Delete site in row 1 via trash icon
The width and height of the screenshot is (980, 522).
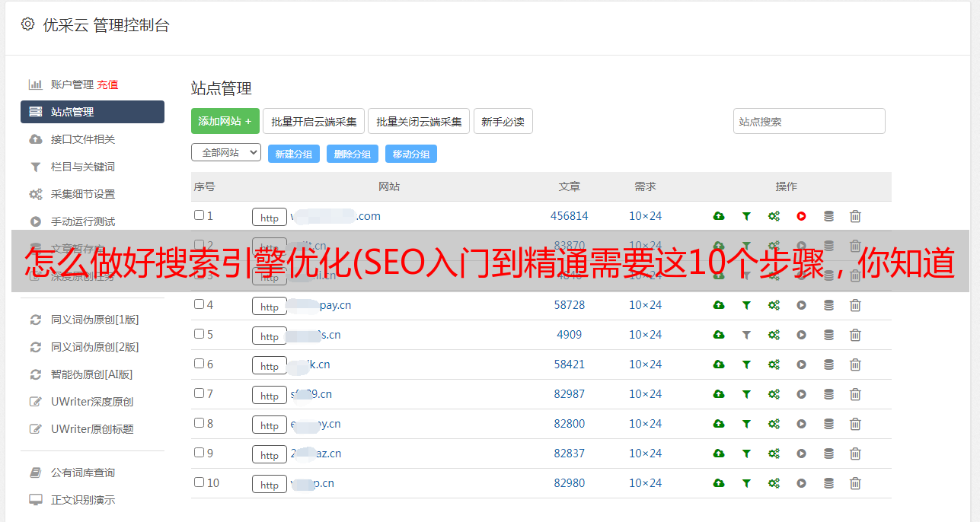point(855,216)
